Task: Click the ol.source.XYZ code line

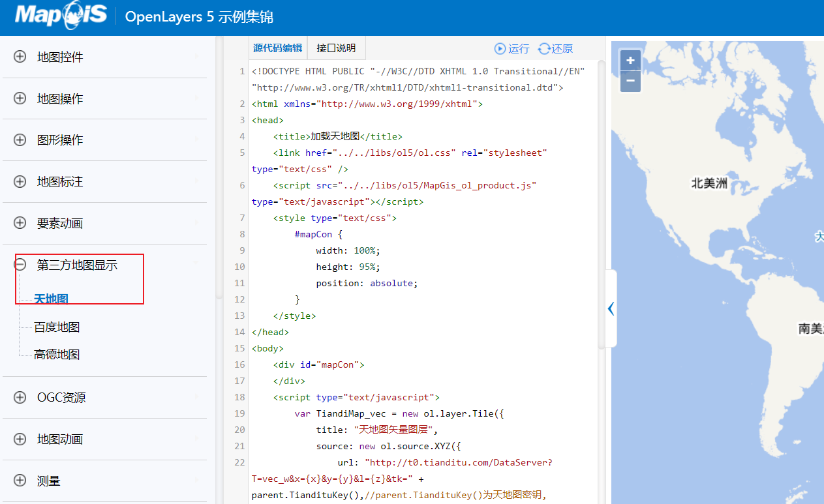Action: point(388,446)
